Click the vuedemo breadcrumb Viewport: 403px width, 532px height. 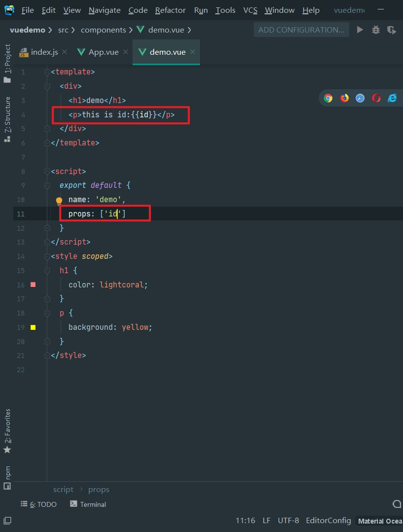click(x=28, y=30)
